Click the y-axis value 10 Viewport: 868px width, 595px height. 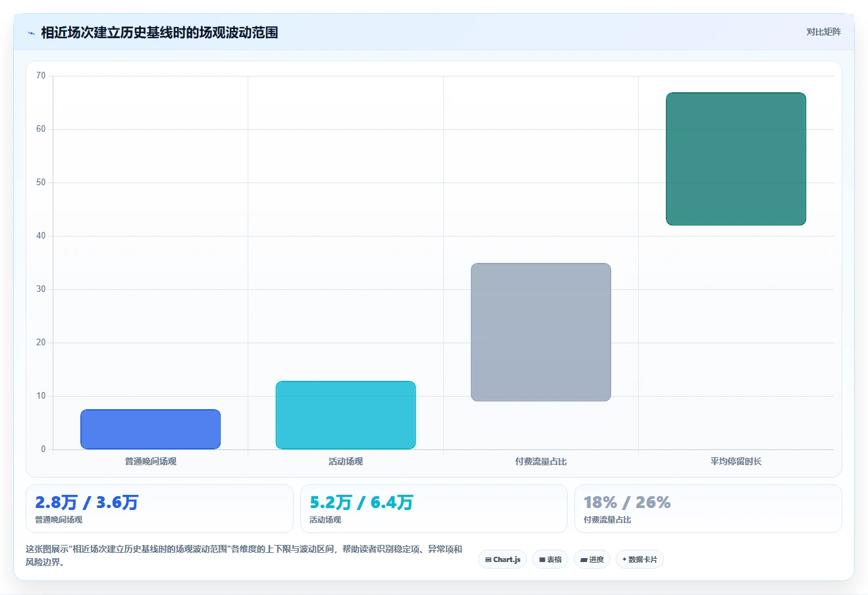point(41,396)
